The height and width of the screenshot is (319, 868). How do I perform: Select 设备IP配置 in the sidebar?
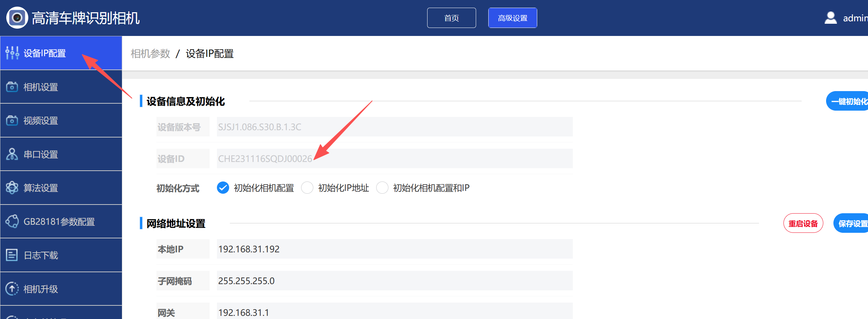point(61,53)
